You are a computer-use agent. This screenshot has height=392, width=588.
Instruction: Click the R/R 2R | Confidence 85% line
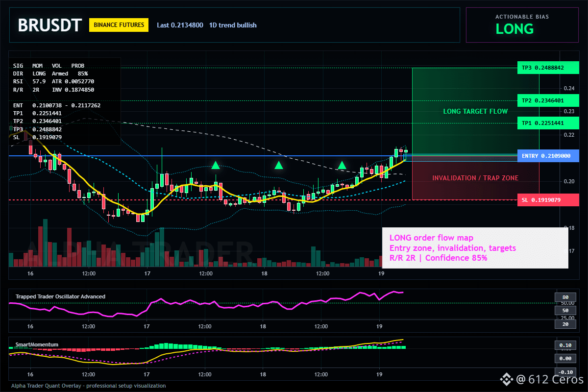click(438, 258)
